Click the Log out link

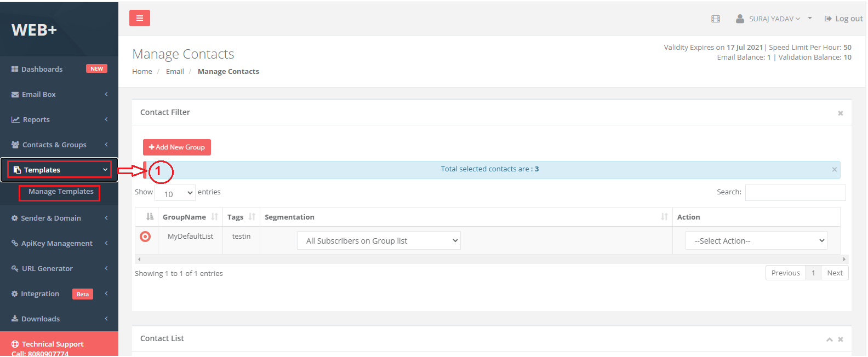(844, 19)
